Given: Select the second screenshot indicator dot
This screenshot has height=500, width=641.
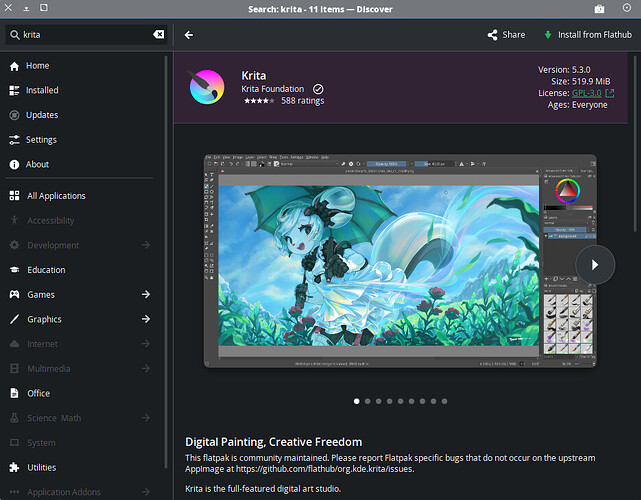Looking at the screenshot, I should click(x=368, y=401).
